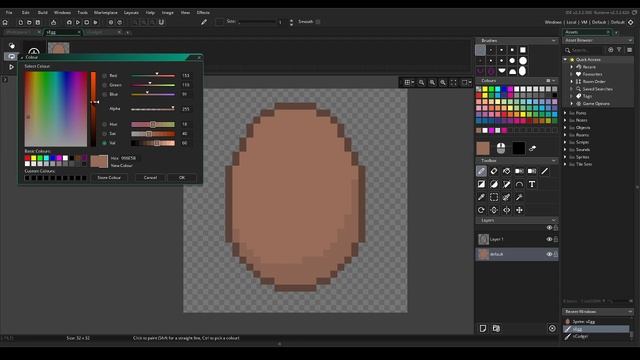Click the swap colours icon beside black swatch

532,149
